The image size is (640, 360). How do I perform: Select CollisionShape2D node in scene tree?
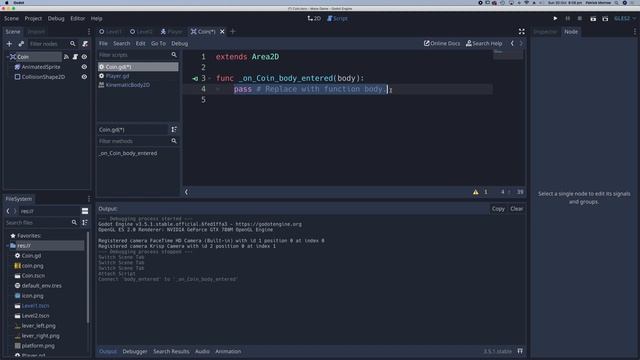[x=43, y=77]
